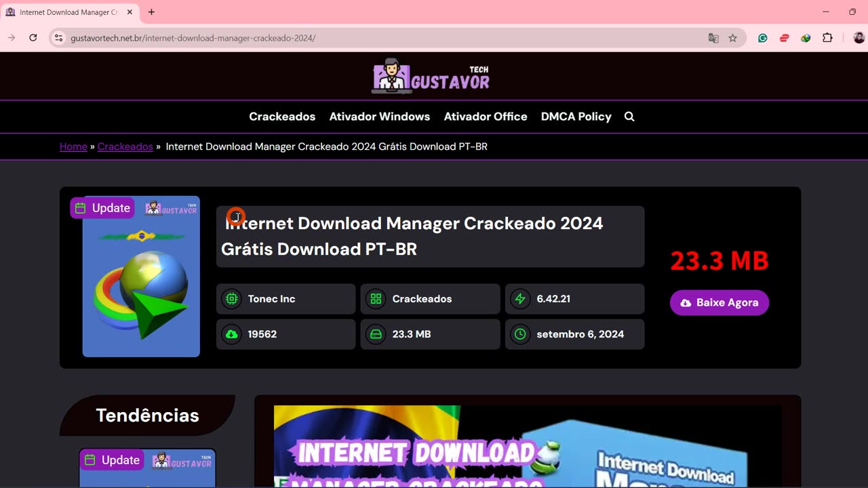This screenshot has height=488, width=868.
Task: Restore down the Chrome window
Action: pos(852,12)
